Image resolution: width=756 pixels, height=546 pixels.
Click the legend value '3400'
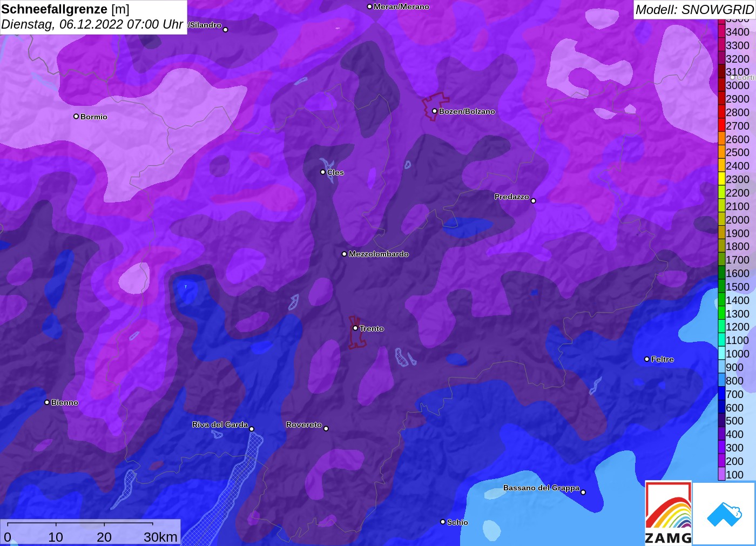(x=738, y=32)
